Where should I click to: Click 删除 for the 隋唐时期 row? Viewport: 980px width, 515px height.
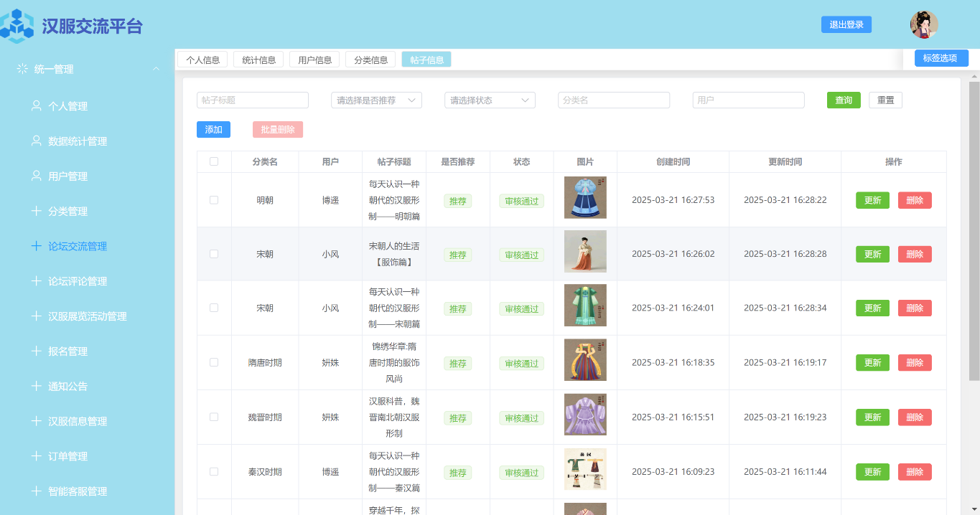click(915, 362)
